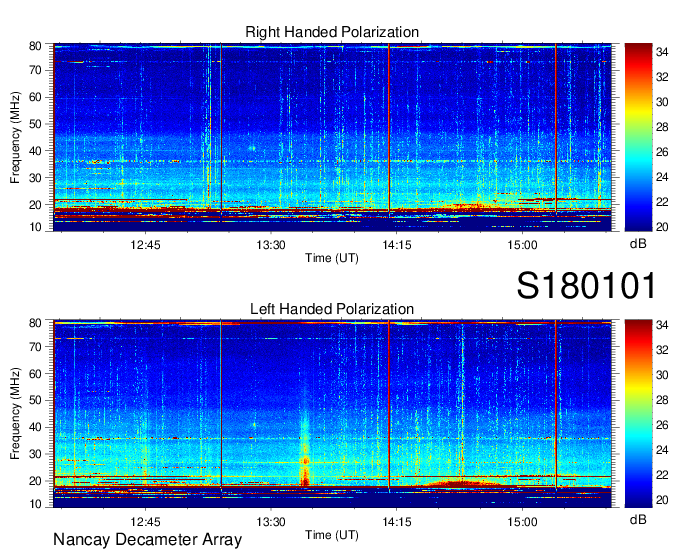Click the right-handed plot's color scale bar

pyautogui.click(x=638, y=137)
